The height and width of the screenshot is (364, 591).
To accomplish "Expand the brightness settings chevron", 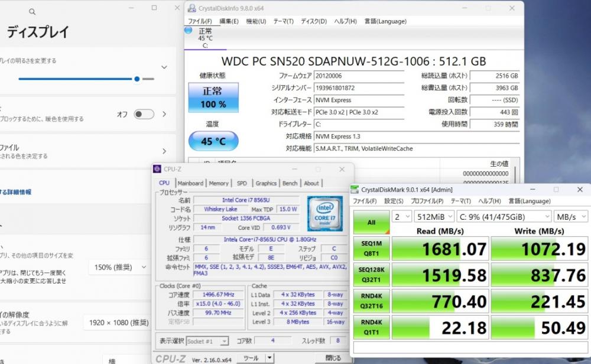I will (x=164, y=67).
